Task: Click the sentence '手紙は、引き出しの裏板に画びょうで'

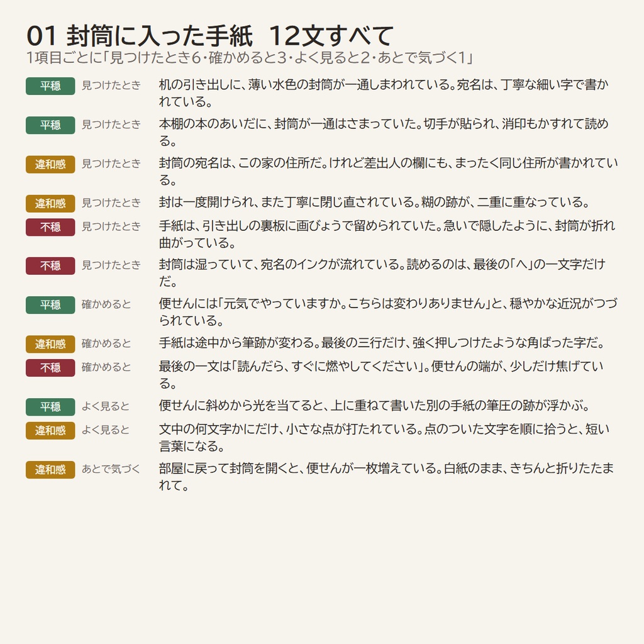Action: (387, 234)
